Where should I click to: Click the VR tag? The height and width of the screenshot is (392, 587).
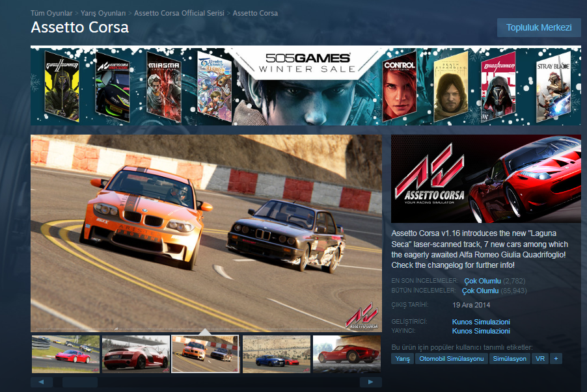540,359
